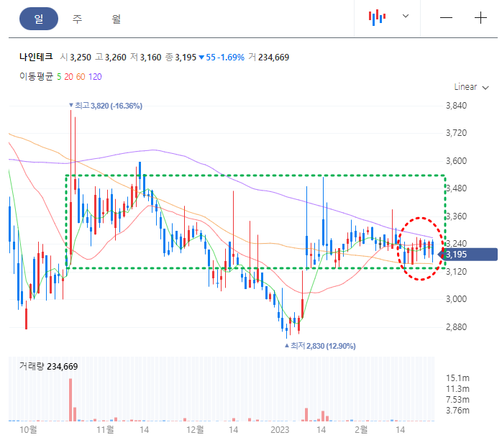Click the 15.1m volume axis label
The image size is (502, 448).
pyautogui.click(x=457, y=378)
